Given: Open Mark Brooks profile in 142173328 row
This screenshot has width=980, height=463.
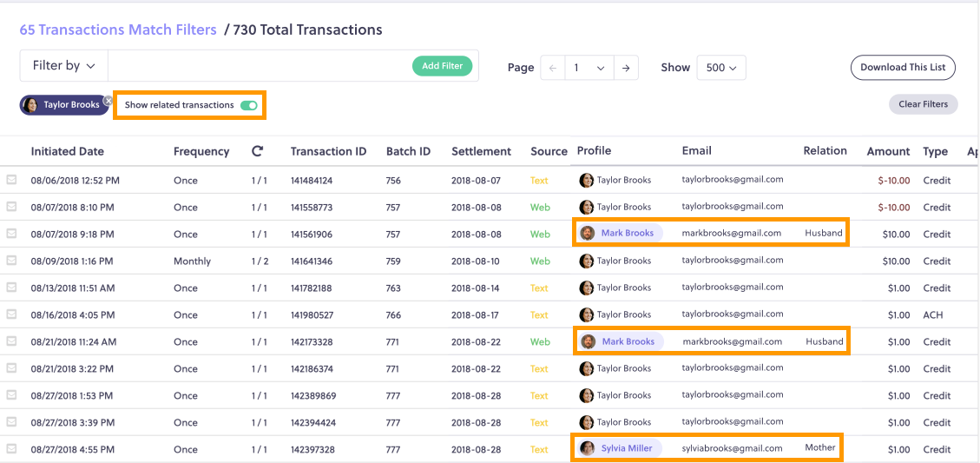Looking at the screenshot, I should point(628,341).
